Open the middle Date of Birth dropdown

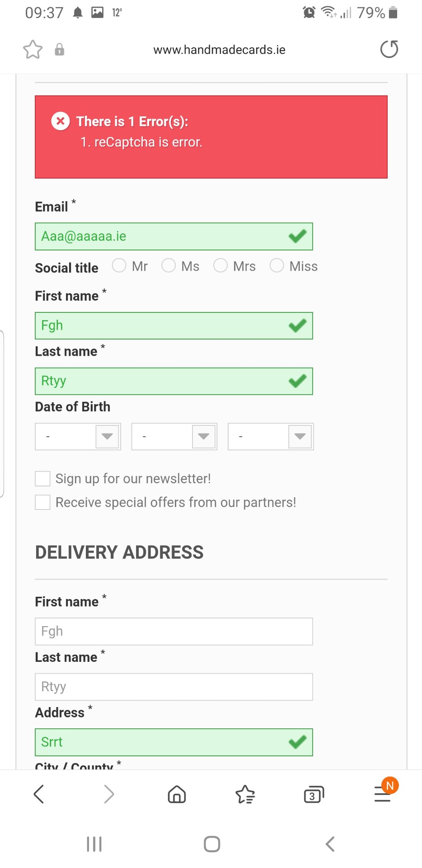174,436
